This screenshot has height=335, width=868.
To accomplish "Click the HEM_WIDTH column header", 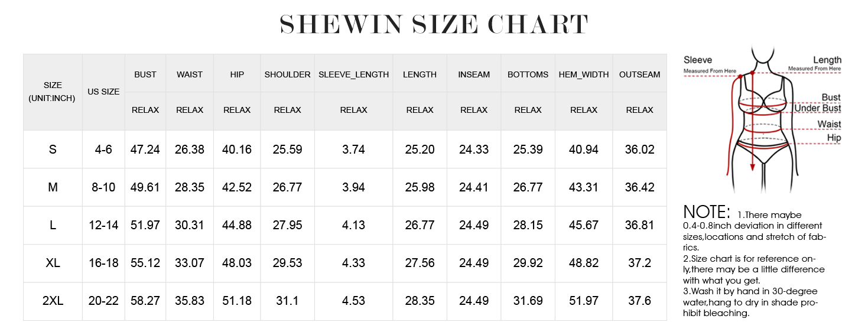I will pyautogui.click(x=584, y=74).
